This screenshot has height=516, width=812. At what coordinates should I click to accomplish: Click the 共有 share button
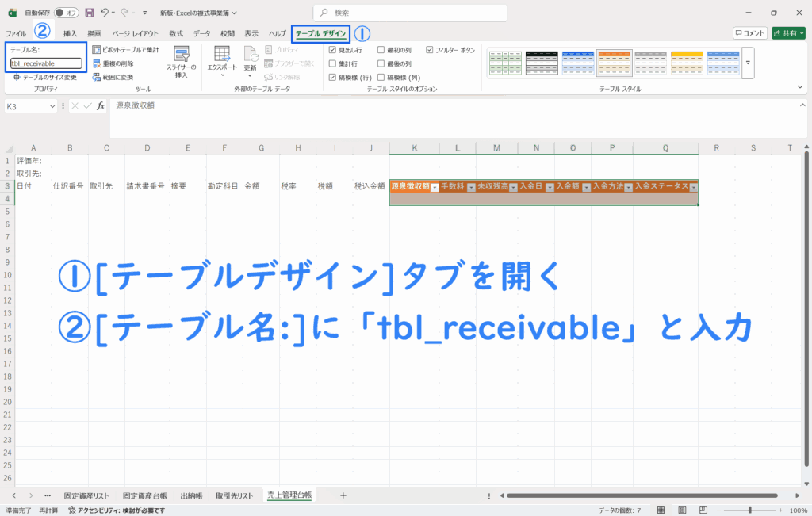click(x=789, y=33)
